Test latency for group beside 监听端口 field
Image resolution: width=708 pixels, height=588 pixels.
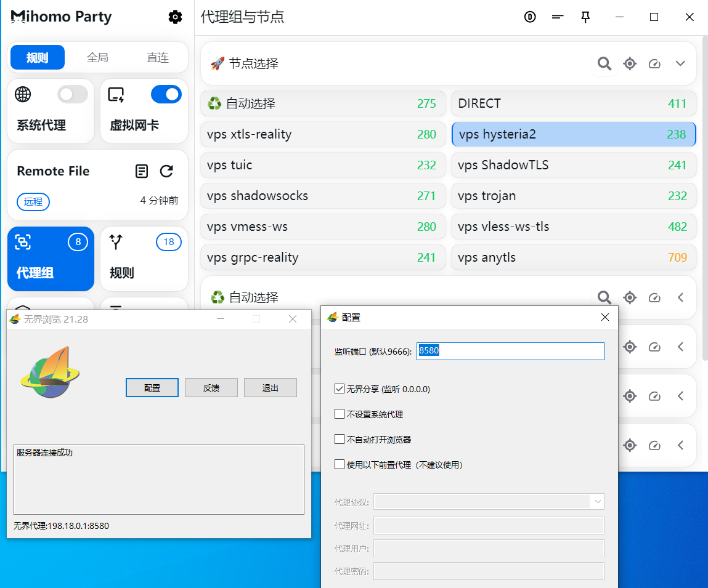(x=654, y=347)
